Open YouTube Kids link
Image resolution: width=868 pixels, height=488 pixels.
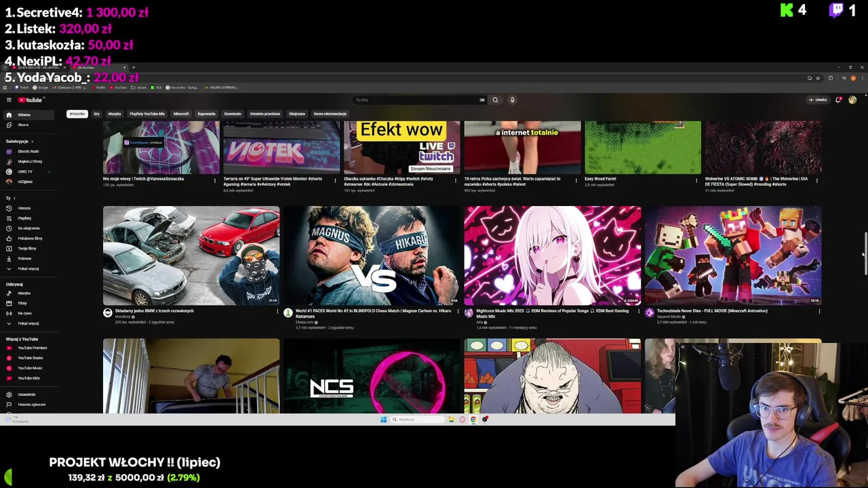tap(27, 378)
